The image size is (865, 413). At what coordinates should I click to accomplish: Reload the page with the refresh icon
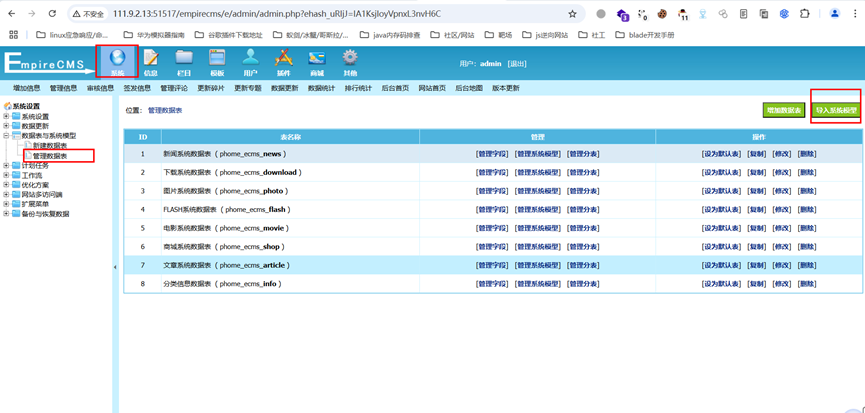pyautogui.click(x=52, y=13)
